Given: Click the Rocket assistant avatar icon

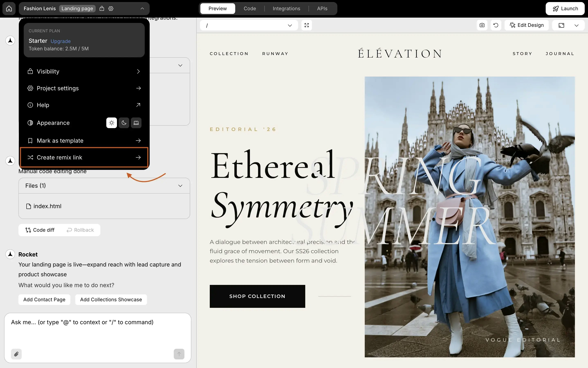Looking at the screenshot, I should click(x=10, y=254).
